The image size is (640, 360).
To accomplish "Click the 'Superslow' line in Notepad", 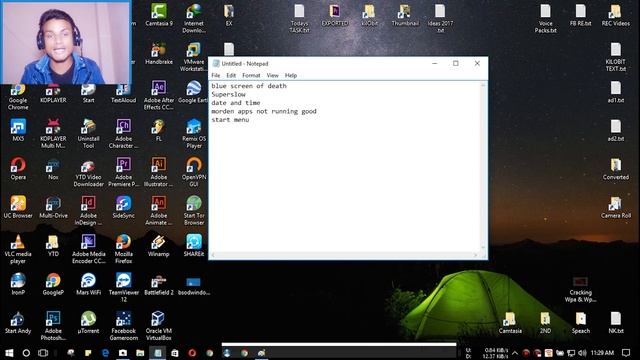I will pos(228,94).
